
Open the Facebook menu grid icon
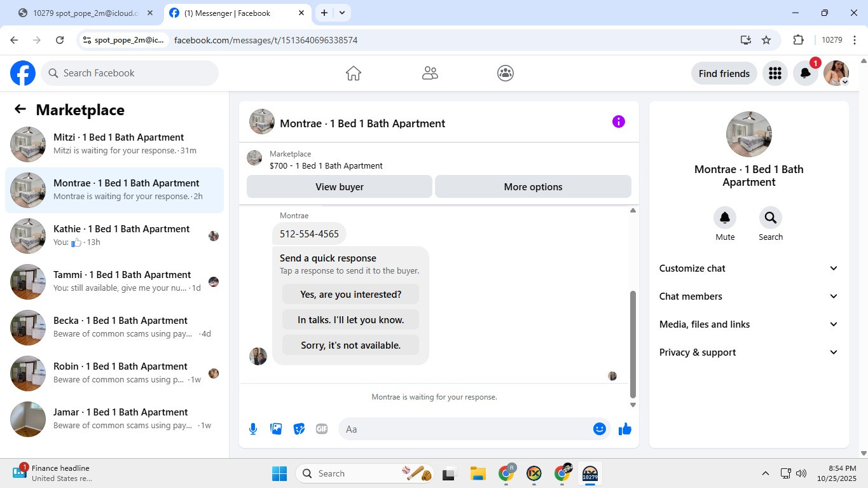coord(775,73)
